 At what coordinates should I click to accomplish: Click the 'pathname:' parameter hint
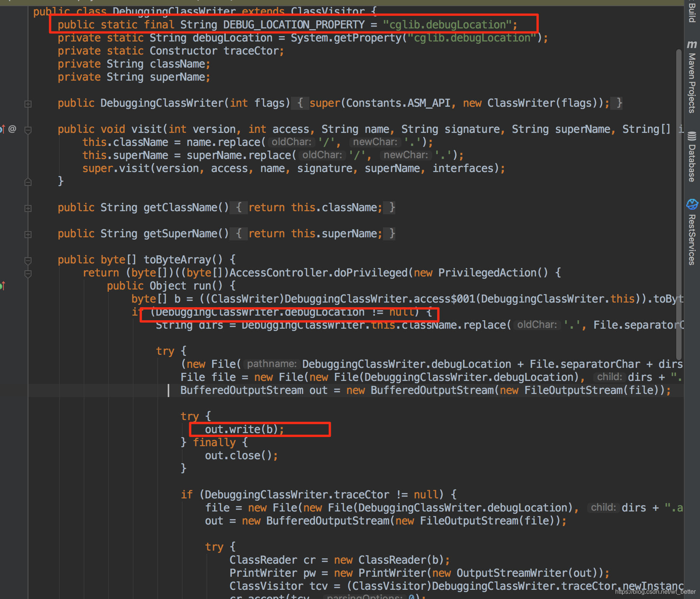point(272,364)
